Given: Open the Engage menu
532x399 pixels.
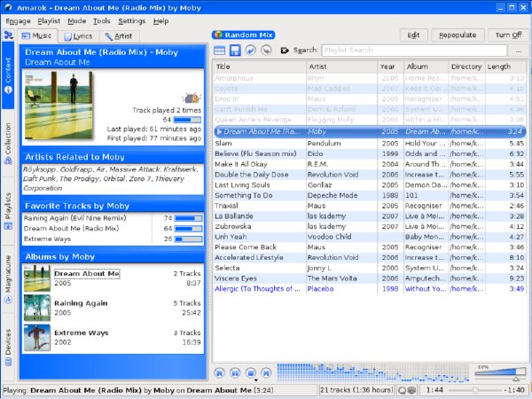Looking at the screenshot, I should tap(18, 21).
